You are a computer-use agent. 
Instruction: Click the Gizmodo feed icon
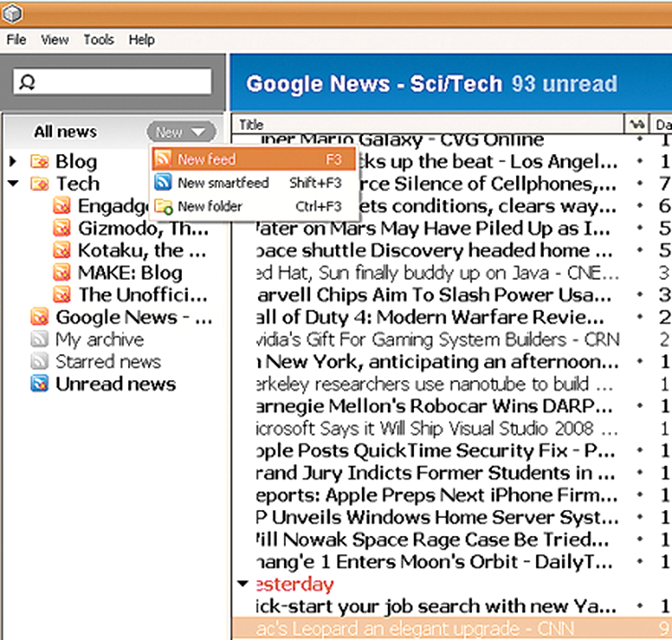(62, 228)
